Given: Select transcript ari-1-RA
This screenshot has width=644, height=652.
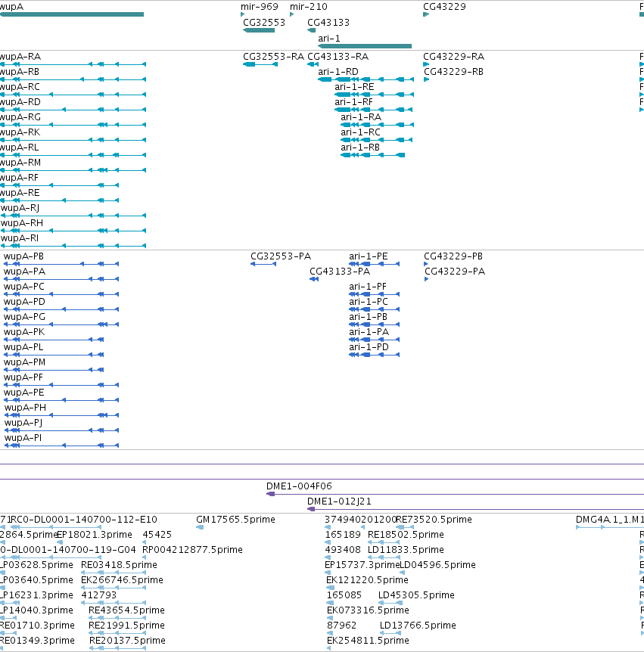Looking at the screenshot, I should click(378, 125).
